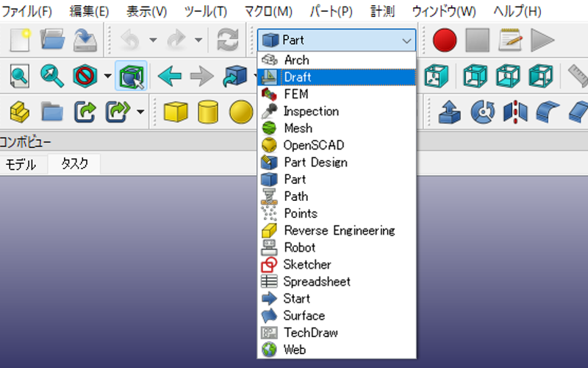Switch to the モデル tab
Screen dimensions: 588x368
21,164
